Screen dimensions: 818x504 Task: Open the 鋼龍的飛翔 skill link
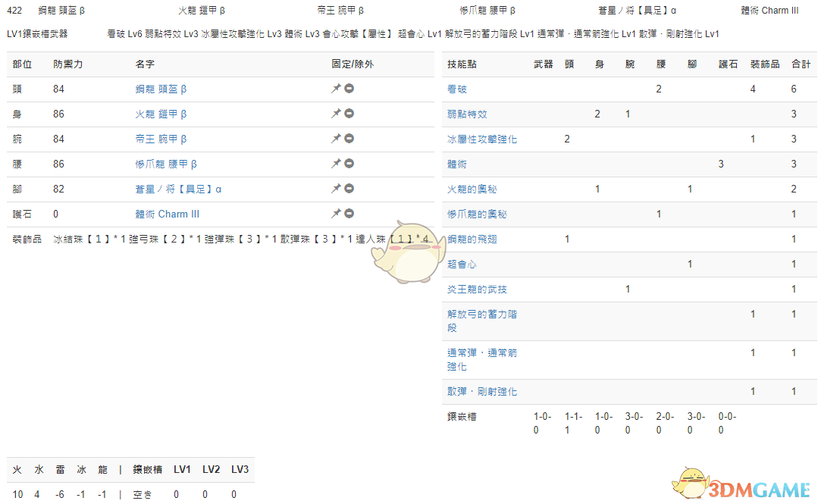tap(472, 239)
